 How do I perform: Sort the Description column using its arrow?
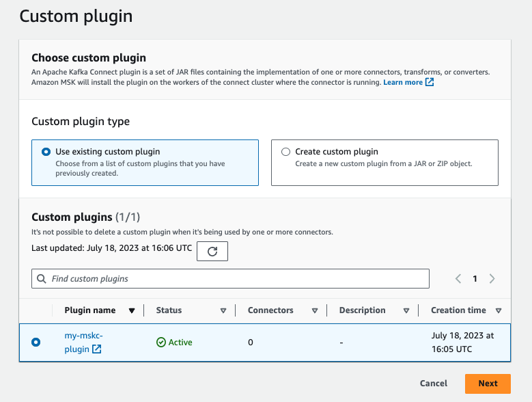click(406, 310)
